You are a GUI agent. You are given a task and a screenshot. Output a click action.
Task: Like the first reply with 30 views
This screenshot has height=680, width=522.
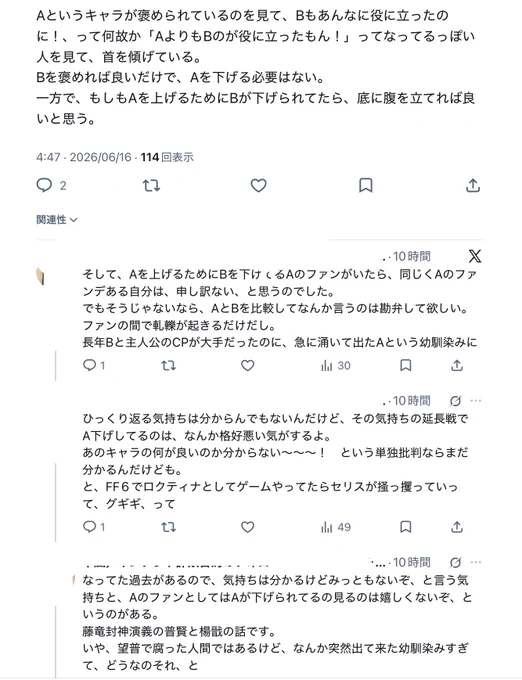[x=247, y=366]
